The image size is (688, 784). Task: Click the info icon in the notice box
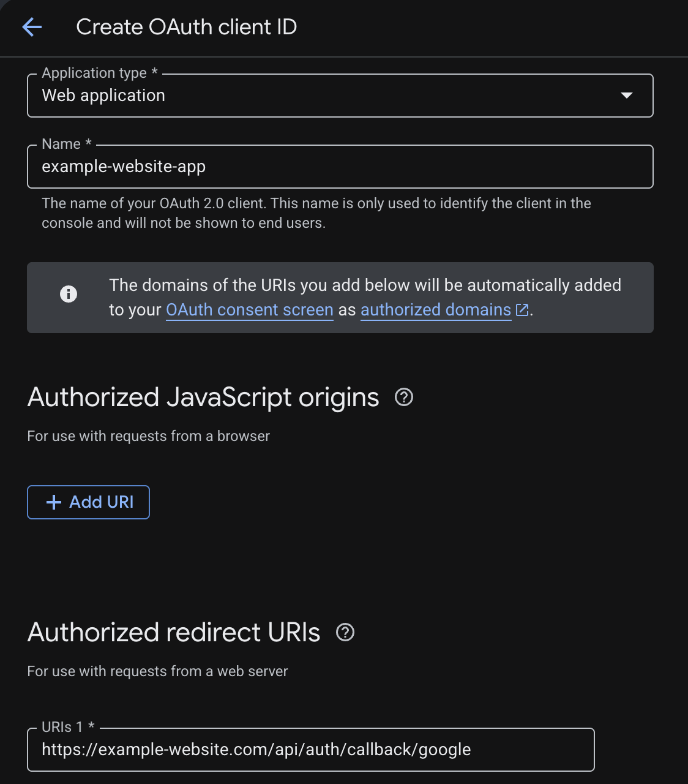coord(69,294)
